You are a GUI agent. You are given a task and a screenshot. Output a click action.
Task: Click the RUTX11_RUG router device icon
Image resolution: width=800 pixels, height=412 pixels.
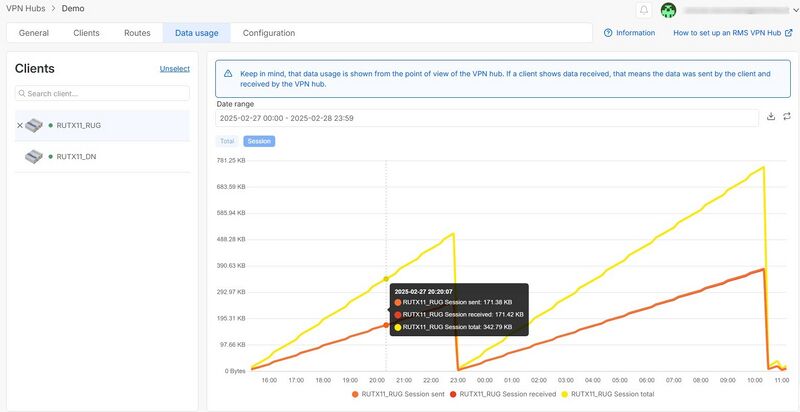click(34, 125)
